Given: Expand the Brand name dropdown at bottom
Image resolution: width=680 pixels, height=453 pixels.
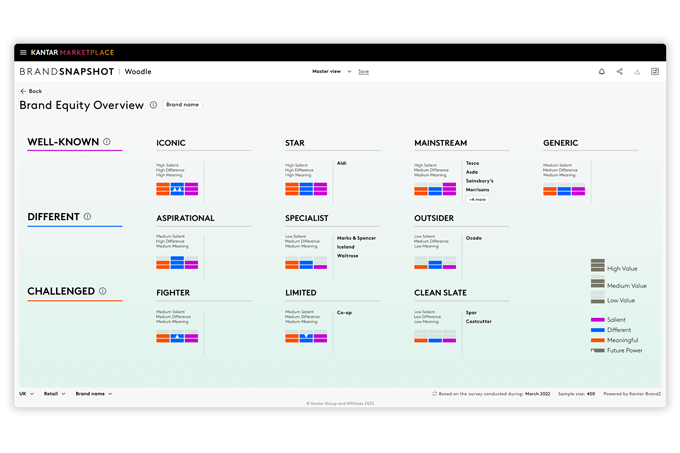Looking at the screenshot, I should [94, 394].
